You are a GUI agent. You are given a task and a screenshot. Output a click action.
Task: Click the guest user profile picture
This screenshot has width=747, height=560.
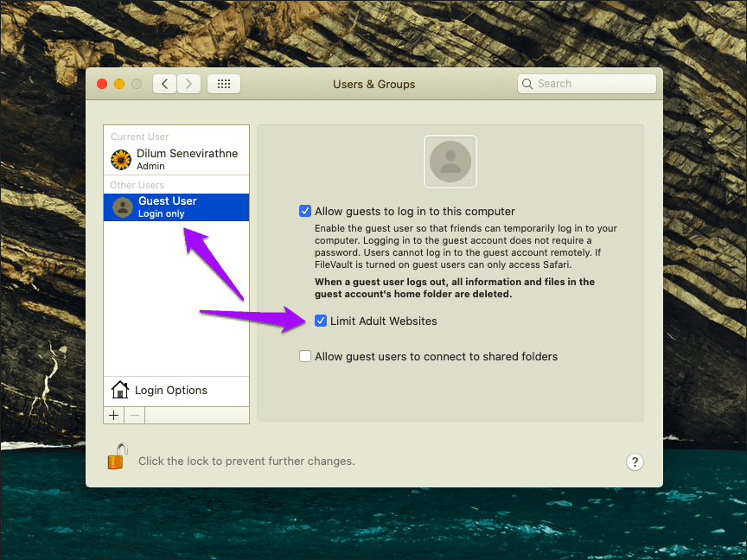pos(450,162)
